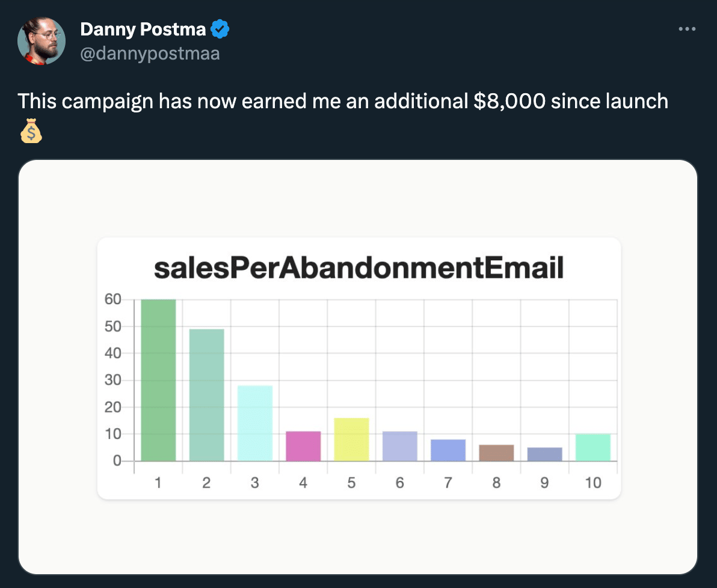The width and height of the screenshot is (717, 588).
Task: Open the three-dot more options menu
Action: pos(687,29)
